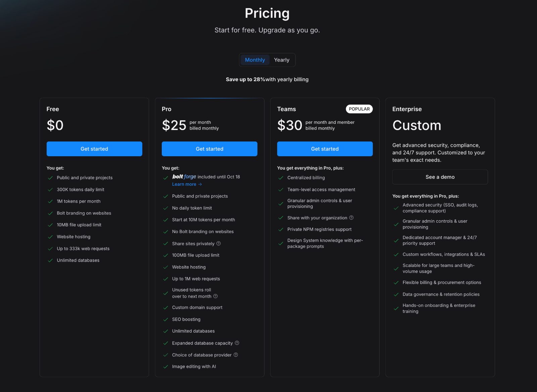Open help icon for Expanded database capacity

(x=237, y=343)
